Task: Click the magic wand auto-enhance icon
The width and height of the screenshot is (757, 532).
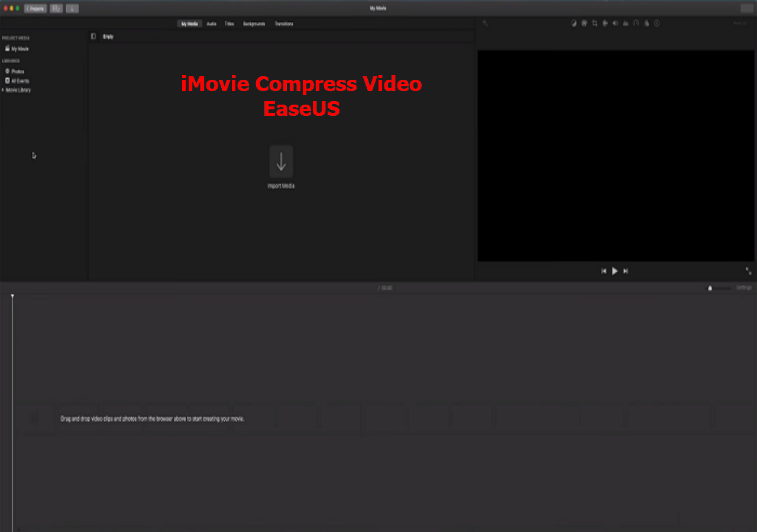Action: [485, 24]
